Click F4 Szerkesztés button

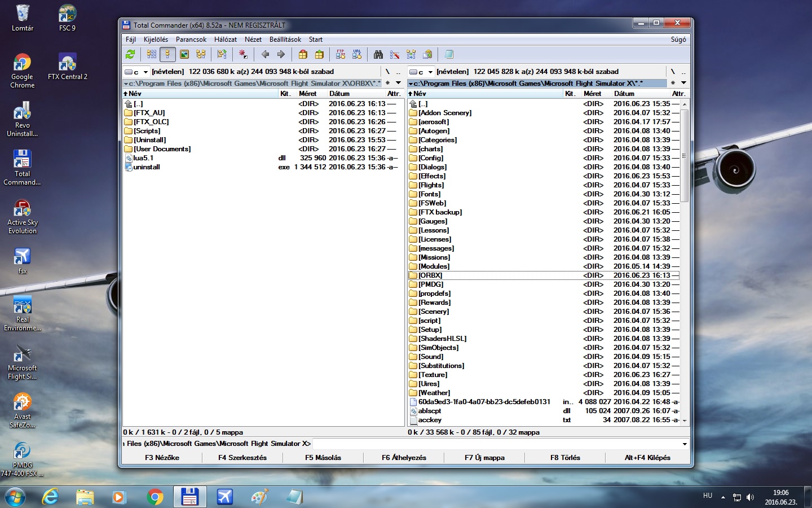point(242,458)
